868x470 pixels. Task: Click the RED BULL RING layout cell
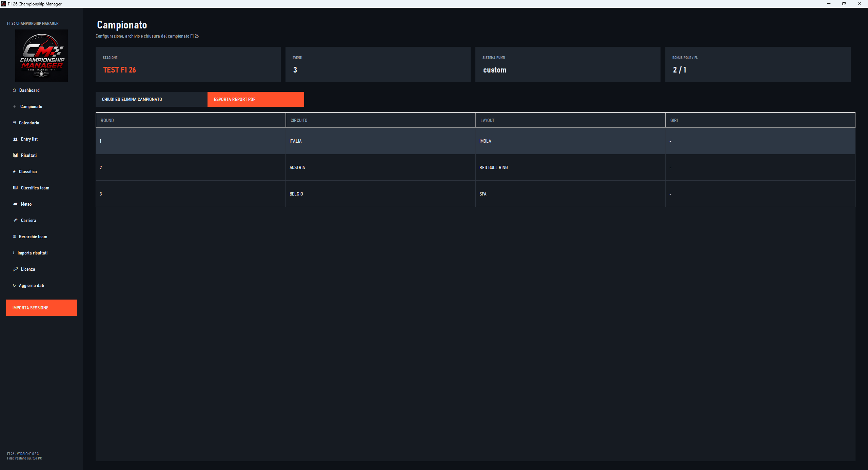pos(570,167)
